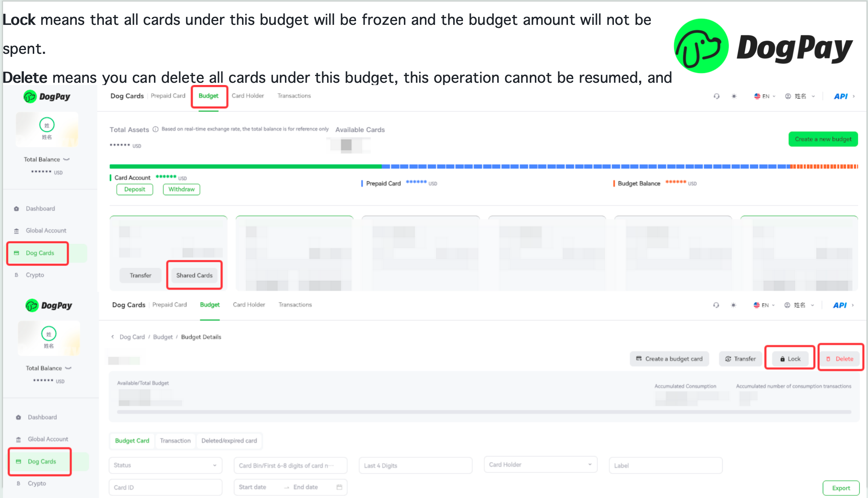
Task: Click the blue Prepaid Card segment of assets bar
Action: pyautogui.click(x=586, y=166)
